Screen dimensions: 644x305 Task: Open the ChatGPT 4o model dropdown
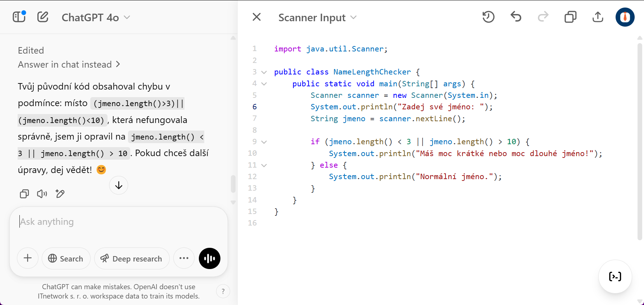(x=96, y=17)
